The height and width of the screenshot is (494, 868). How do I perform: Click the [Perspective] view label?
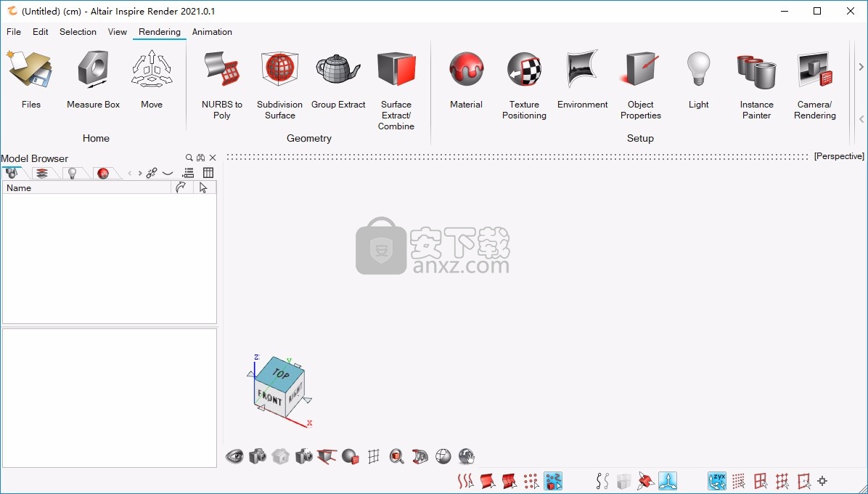(839, 156)
